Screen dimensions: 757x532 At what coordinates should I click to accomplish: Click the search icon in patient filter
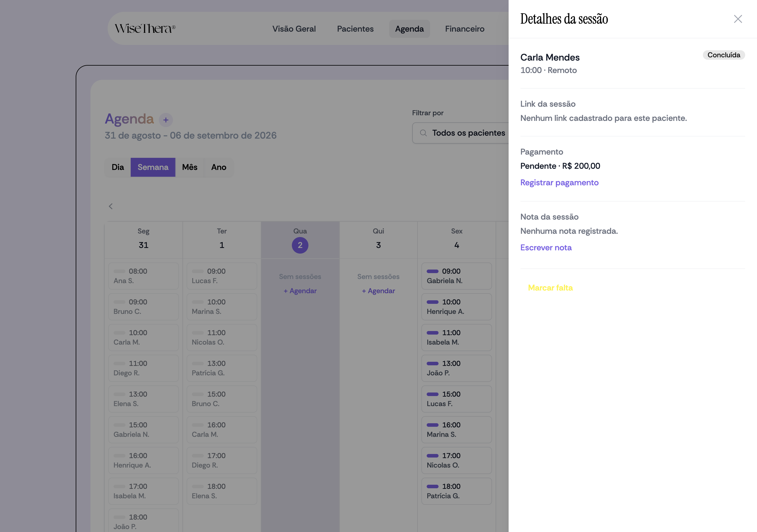tap(423, 133)
